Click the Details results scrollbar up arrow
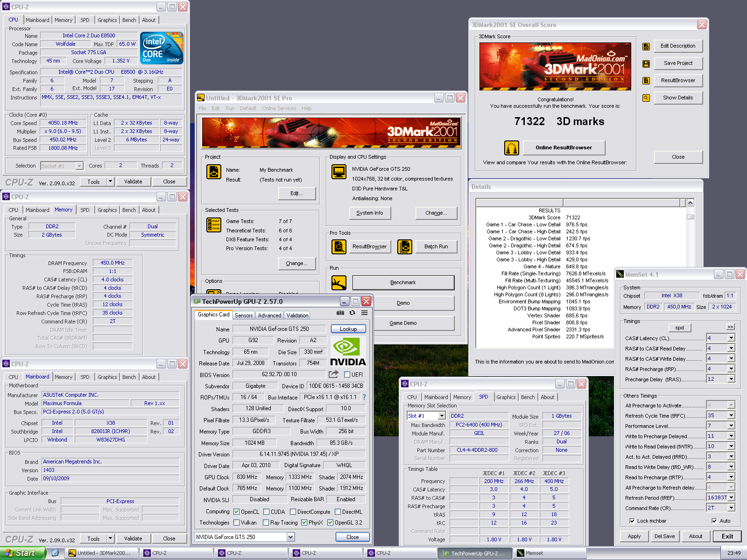747x560 pixels. 690,203
